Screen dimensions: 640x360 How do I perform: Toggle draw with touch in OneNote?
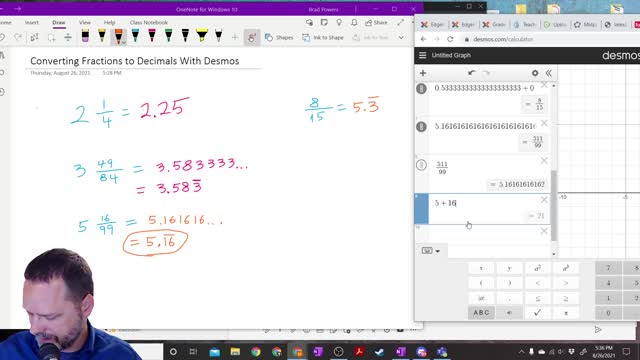click(x=252, y=38)
